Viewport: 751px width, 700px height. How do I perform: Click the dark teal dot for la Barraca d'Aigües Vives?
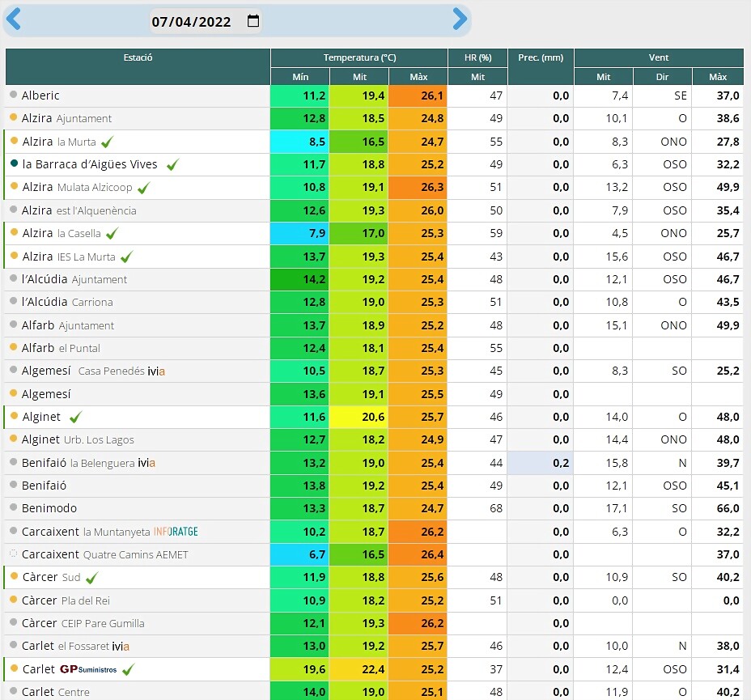pos(15,163)
